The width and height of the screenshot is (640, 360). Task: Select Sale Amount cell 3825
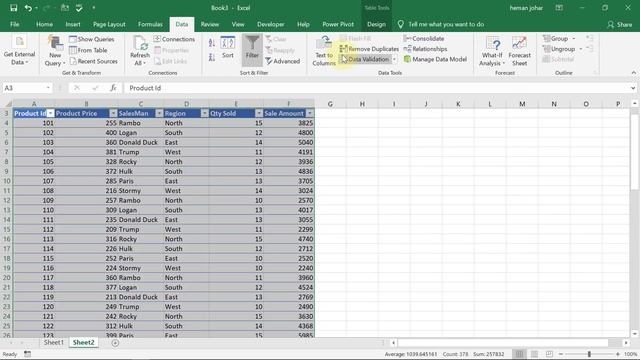click(289, 123)
